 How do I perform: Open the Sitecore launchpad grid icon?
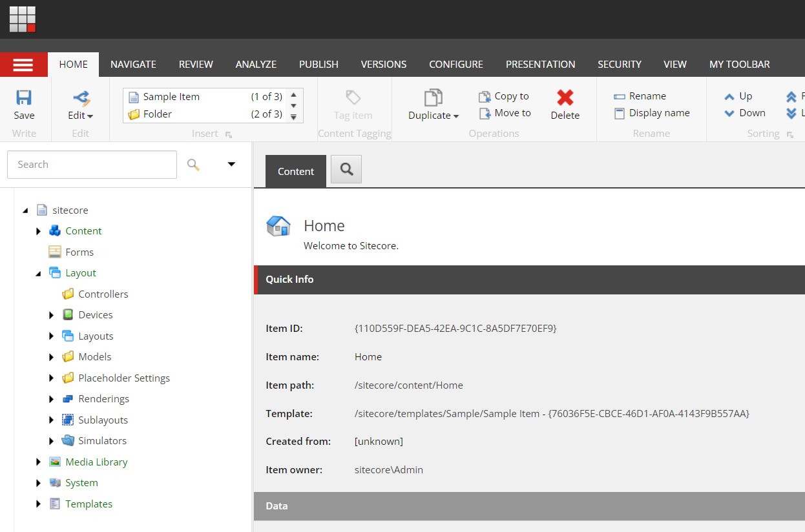tap(23, 19)
